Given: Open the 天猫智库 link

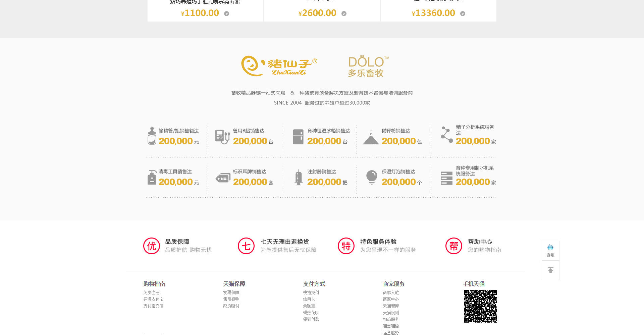Looking at the screenshot, I should (x=391, y=306).
